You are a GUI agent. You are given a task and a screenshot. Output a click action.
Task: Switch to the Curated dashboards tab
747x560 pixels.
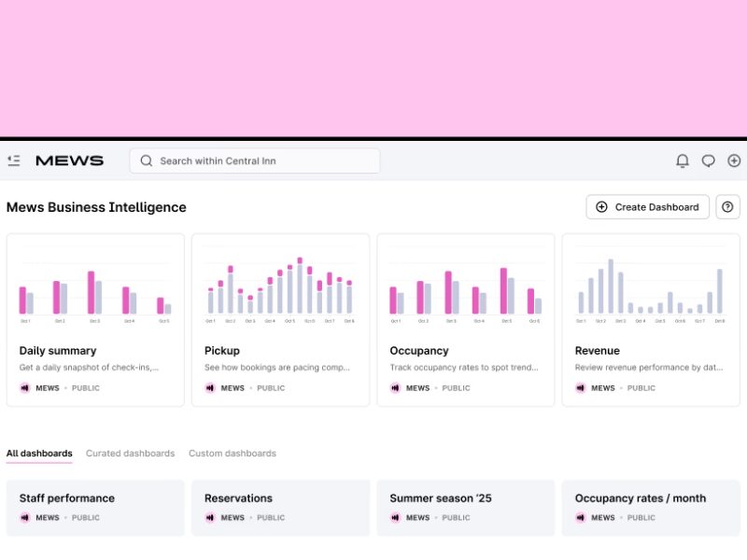[130, 454]
